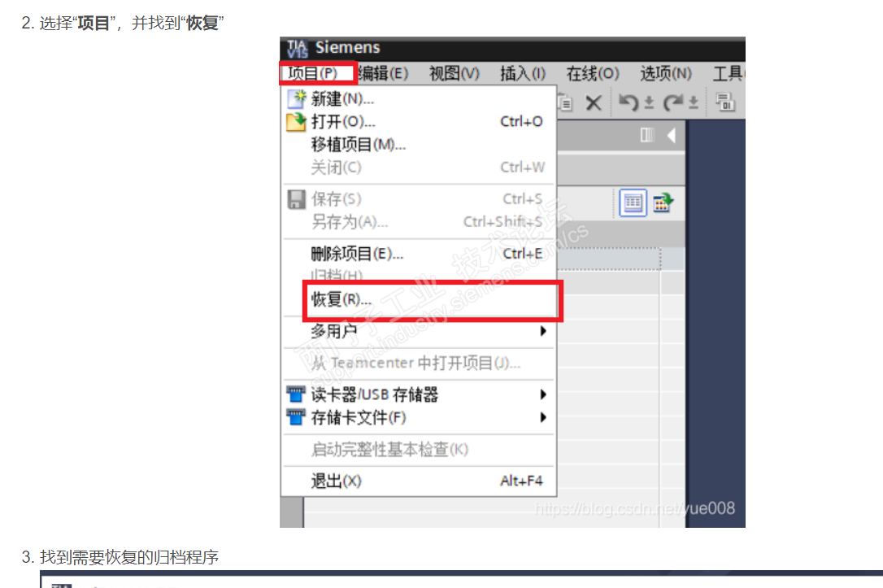Toggle the panel split-view icon

pos(647,135)
